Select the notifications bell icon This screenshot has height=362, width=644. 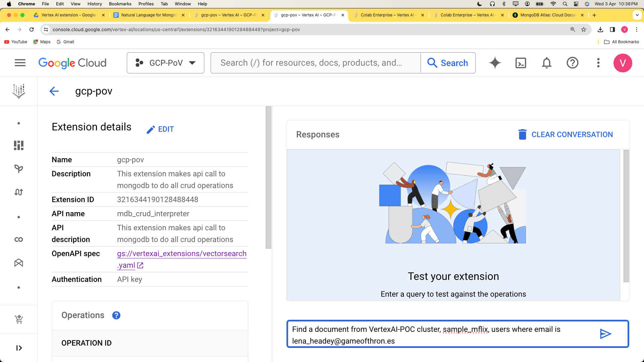coord(547,63)
